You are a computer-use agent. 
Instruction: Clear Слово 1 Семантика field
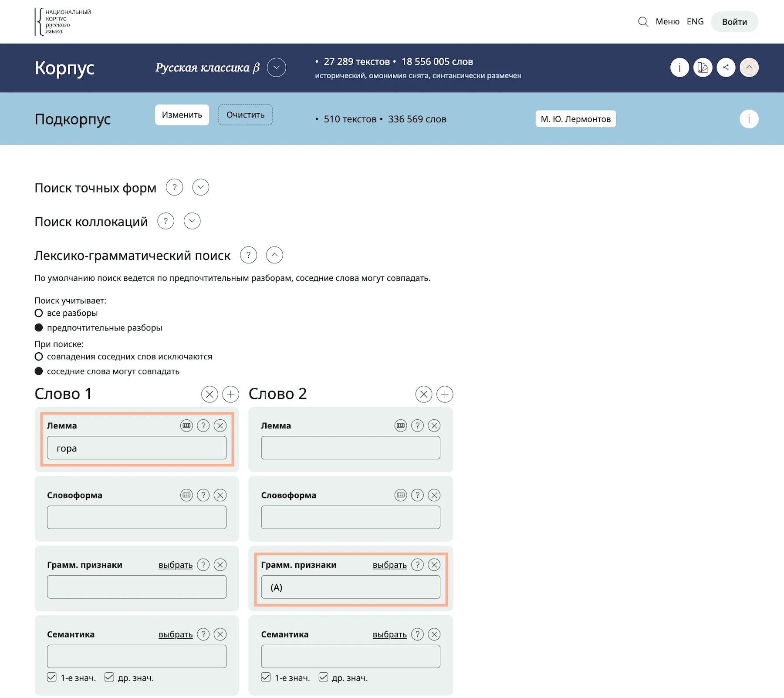[x=220, y=634]
